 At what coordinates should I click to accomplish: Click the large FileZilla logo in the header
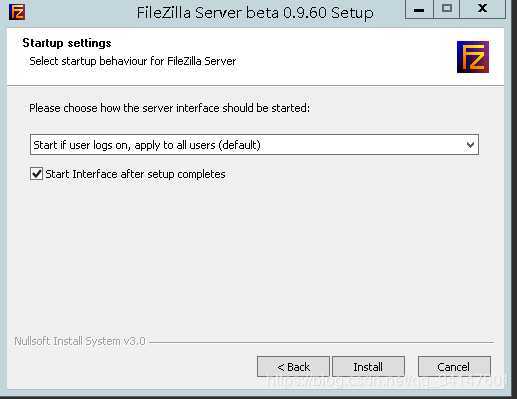[x=473, y=57]
